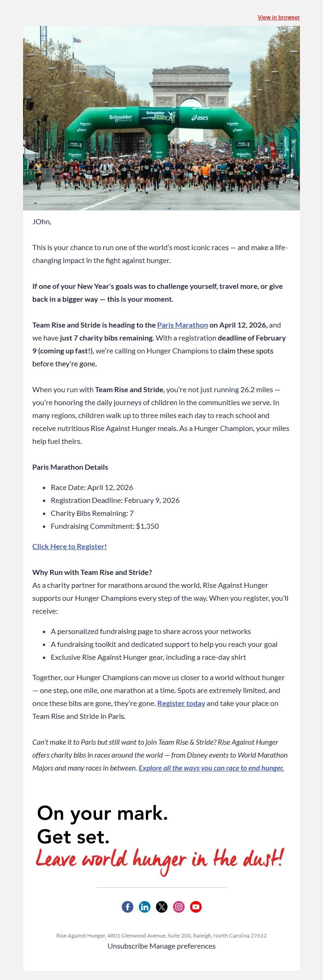Open the 'Paris Marathon' hyperlink

(182, 325)
